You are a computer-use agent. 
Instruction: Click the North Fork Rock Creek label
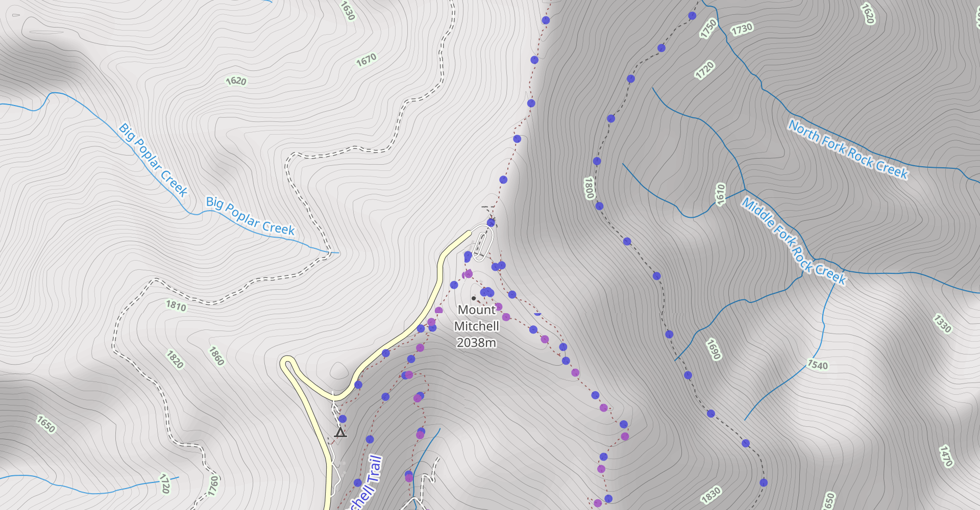(848, 149)
